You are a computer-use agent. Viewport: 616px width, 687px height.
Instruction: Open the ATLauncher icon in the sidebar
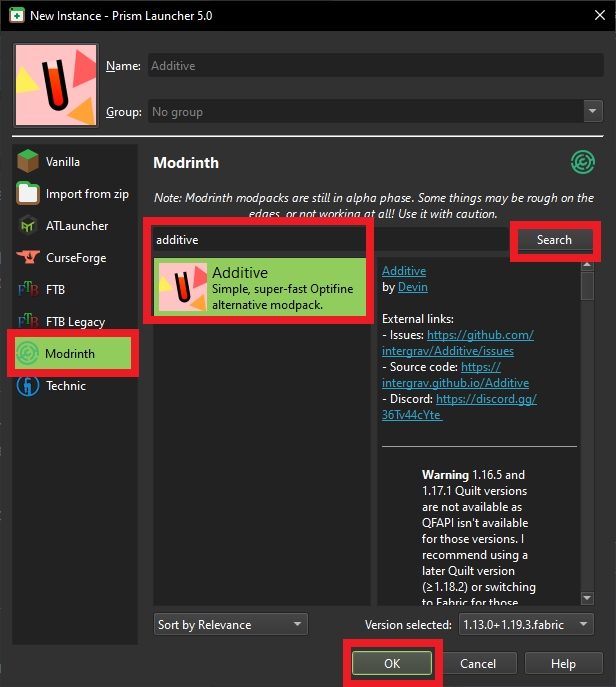click(28, 225)
